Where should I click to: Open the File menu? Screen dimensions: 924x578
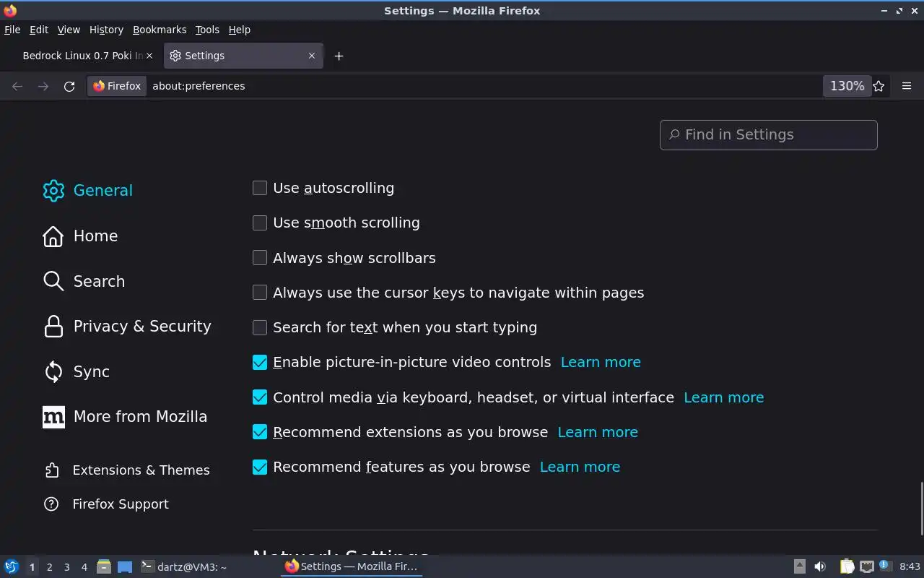coord(12,30)
